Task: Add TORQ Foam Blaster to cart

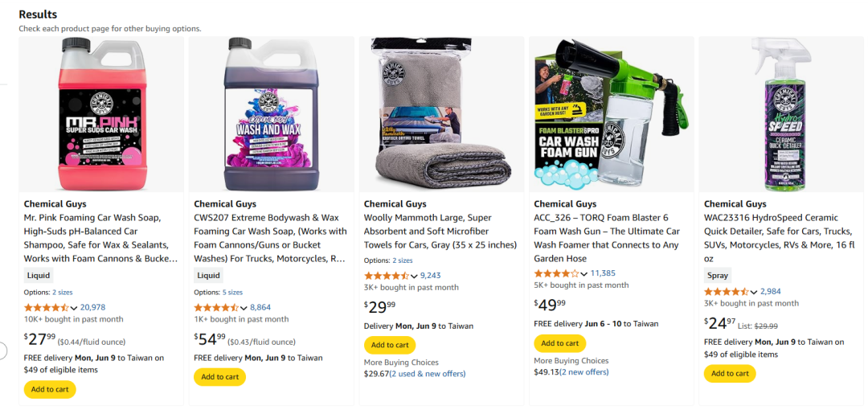Action: coord(560,343)
